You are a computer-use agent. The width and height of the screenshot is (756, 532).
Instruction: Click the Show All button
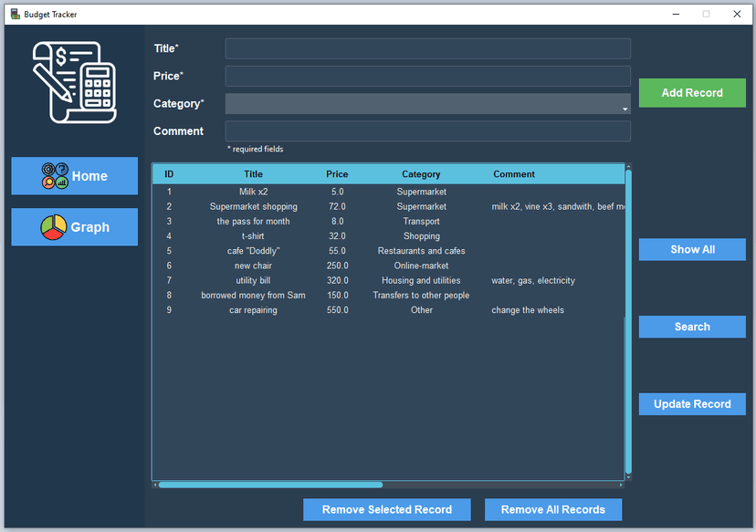(692, 250)
